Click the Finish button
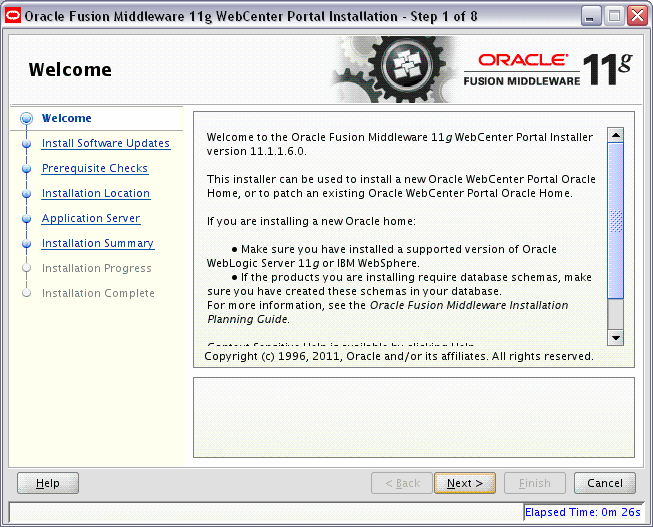 point(535,483)
